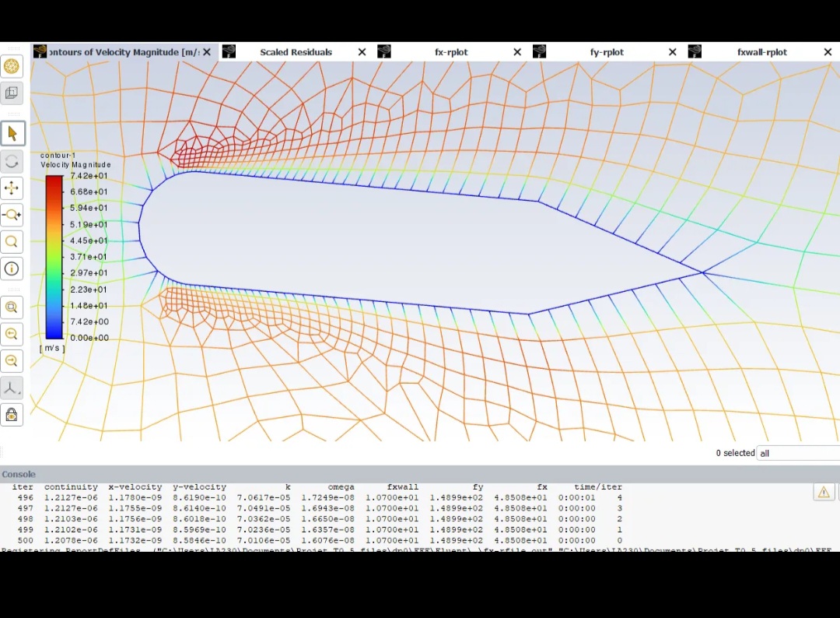Click the mesh display sphere icon

point(12,67)
